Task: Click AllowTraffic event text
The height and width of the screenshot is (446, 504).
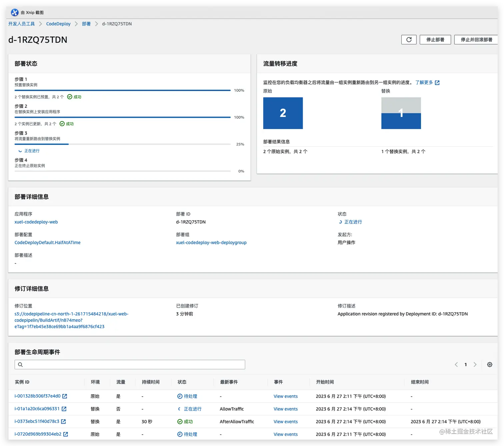Action: click(232, 409)
